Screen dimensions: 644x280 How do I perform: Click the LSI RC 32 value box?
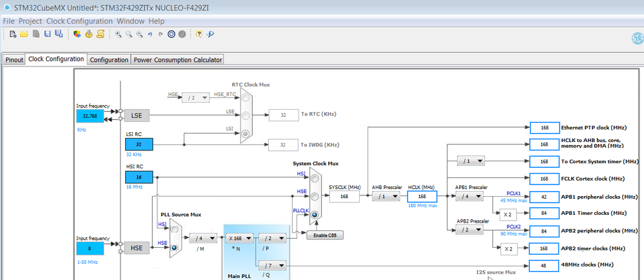pos(139,144)
